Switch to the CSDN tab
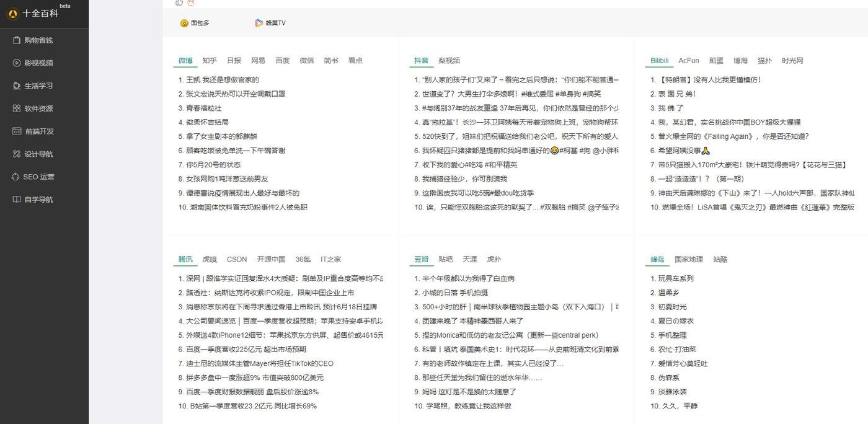868x424 pixels. point(237,259)
